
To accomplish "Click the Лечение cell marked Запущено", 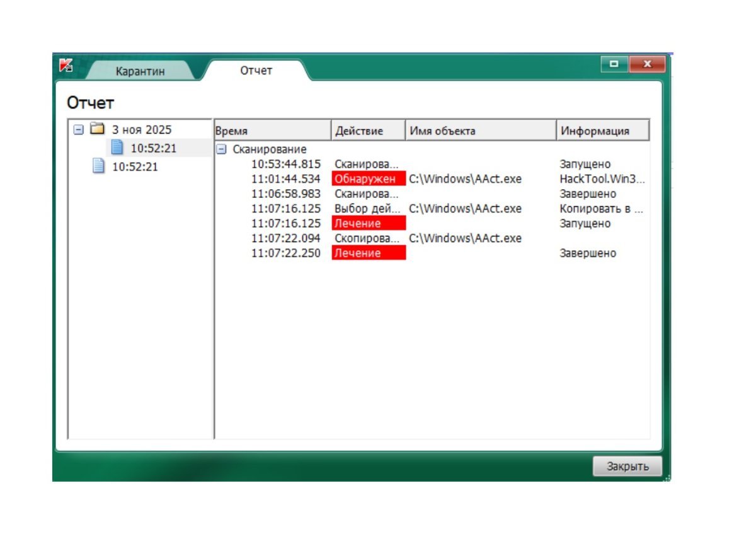I will tap(369, 224).
